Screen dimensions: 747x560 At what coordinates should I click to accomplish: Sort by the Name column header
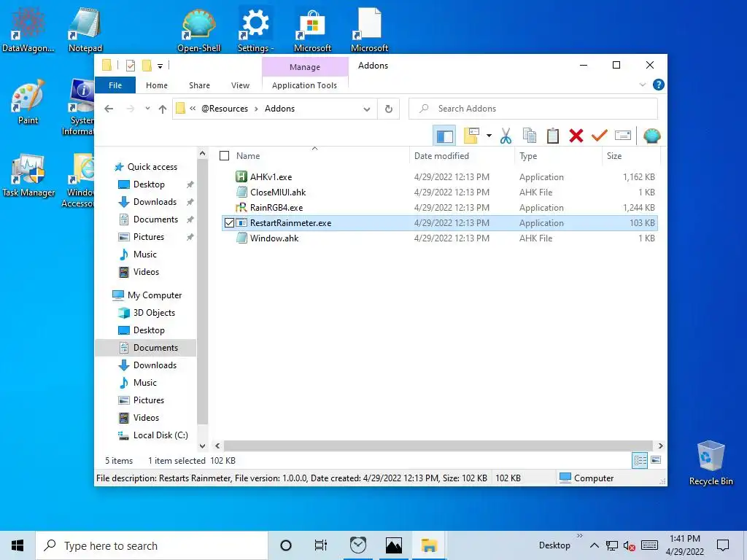coord(314,156)
